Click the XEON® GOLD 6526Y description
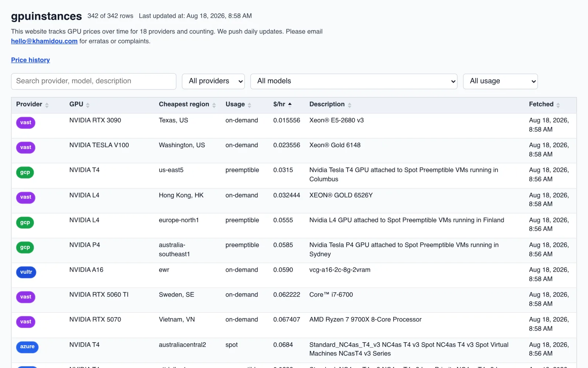 click(x=341, y=195)
